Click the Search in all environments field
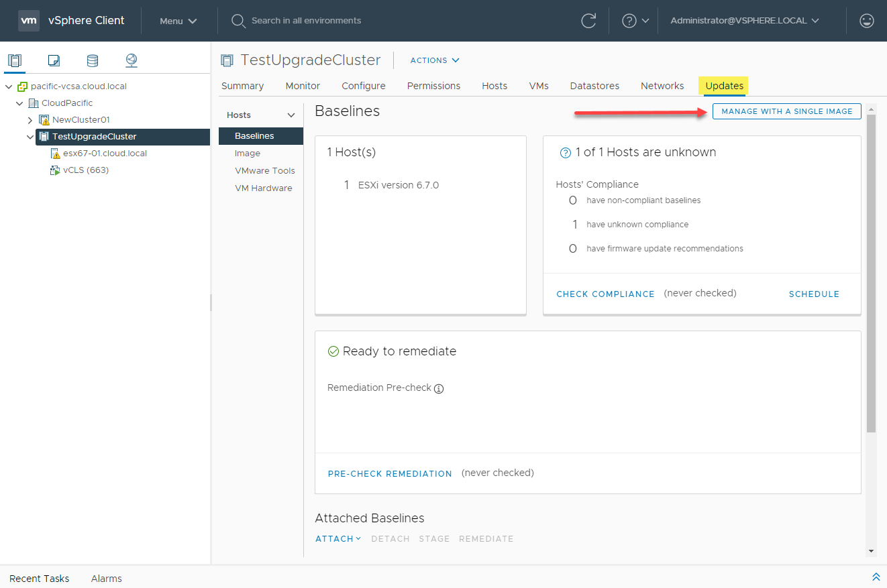Viewport: 887px width, 588px height. 306,21
